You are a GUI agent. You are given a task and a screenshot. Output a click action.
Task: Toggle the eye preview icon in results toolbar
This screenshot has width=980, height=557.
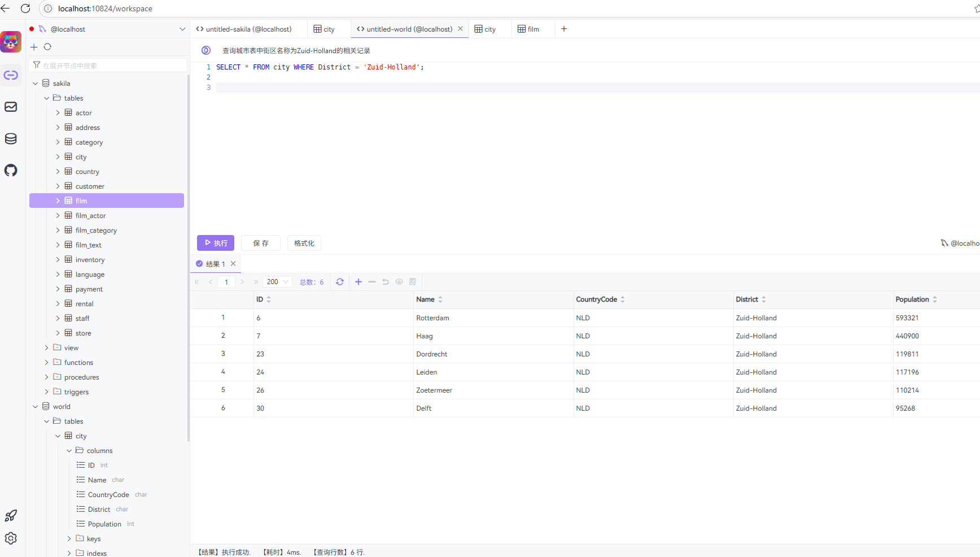[x=399, y=281]
